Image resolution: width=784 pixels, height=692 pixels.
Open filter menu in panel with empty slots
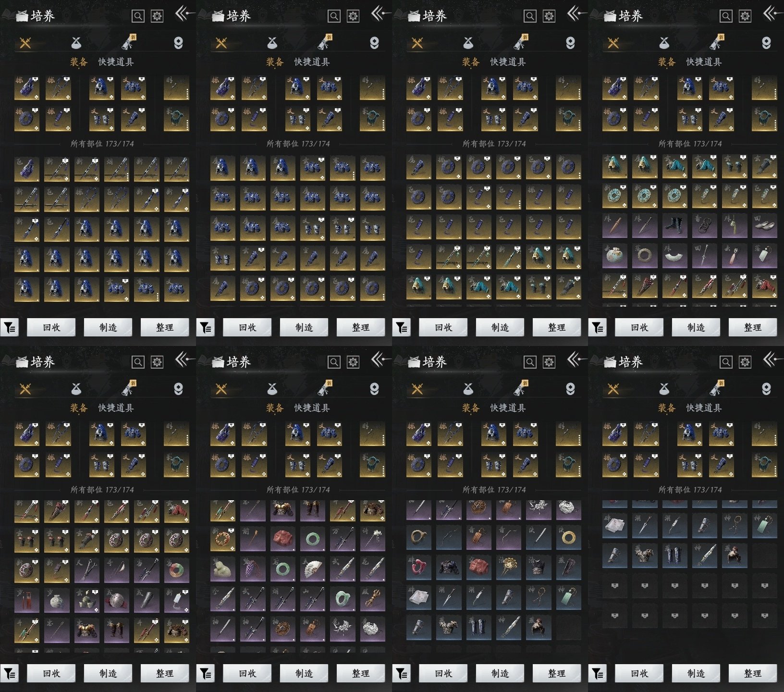point(598,674)
